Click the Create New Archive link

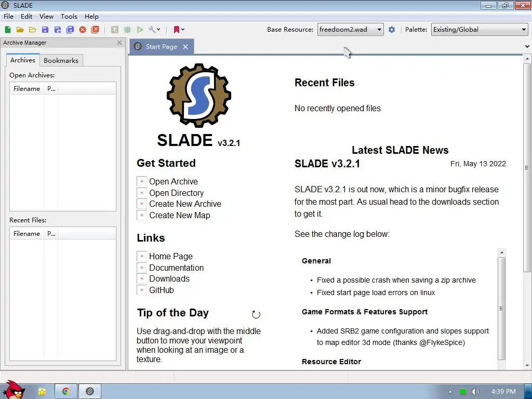(x=185, y=204)
